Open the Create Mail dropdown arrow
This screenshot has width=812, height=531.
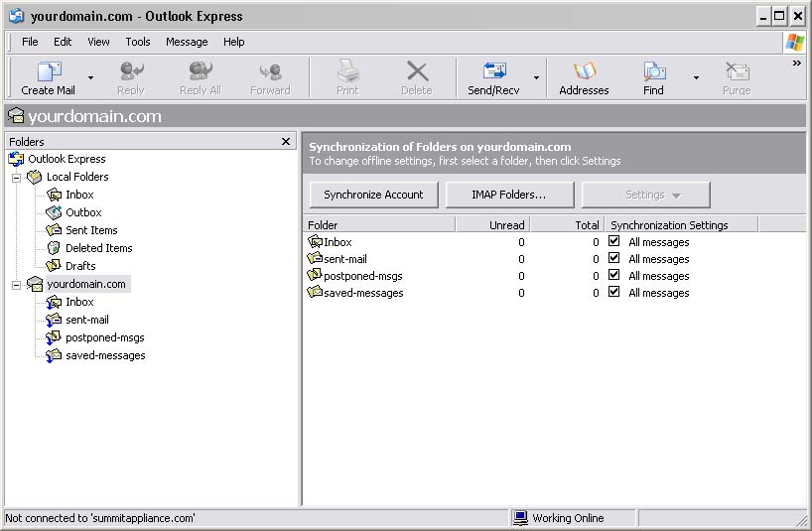pyautogui.click(x=90, y=77)
